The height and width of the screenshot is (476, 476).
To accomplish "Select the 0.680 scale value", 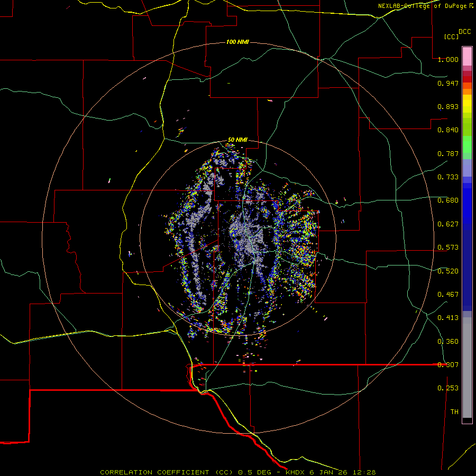I will pos(448,200).
